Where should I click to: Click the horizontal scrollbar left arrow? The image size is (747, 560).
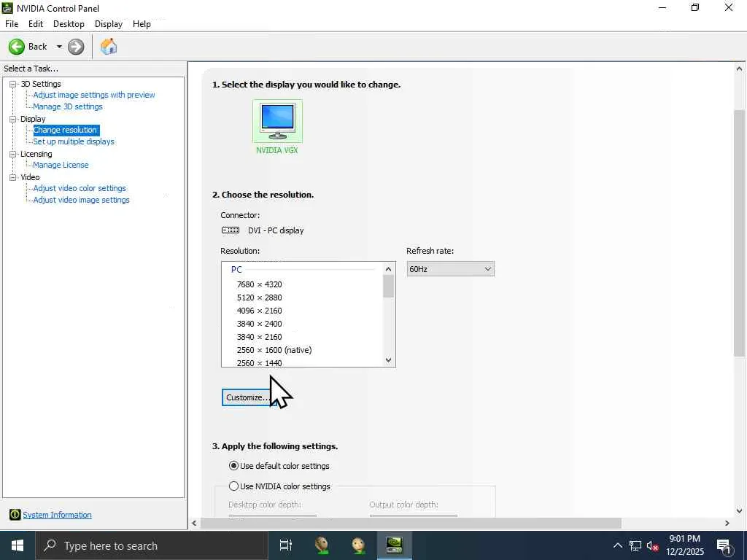(194, 523)
